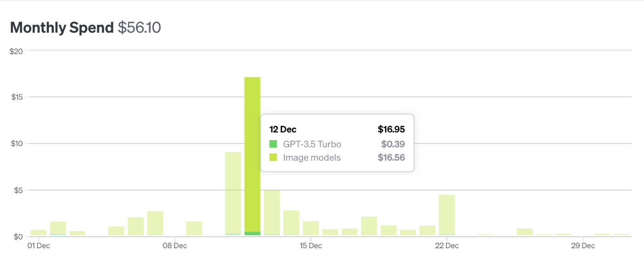
Task: Select the 29 Dec axis label
Action: click(583, 245)
